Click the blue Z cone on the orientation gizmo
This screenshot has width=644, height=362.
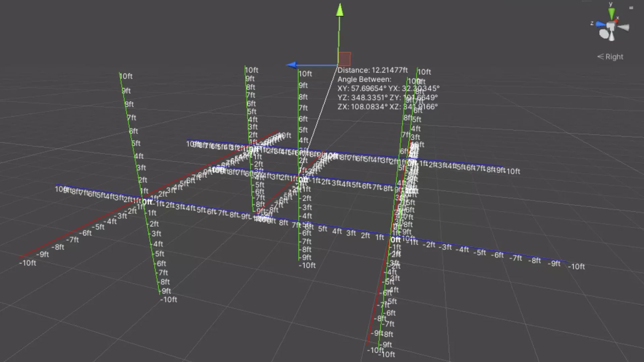600,24
